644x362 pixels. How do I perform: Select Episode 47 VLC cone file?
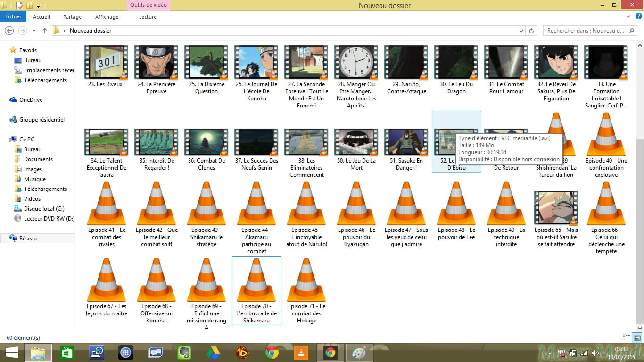406,204
